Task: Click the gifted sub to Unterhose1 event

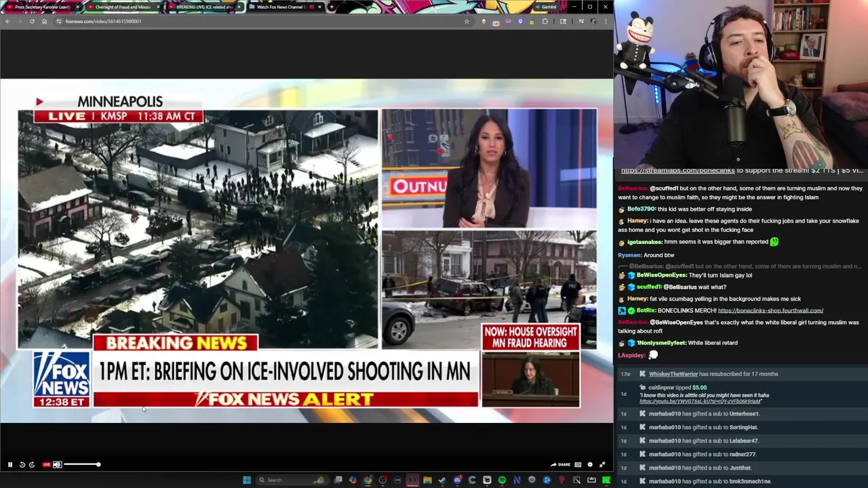Action: [x=743, y=413]
